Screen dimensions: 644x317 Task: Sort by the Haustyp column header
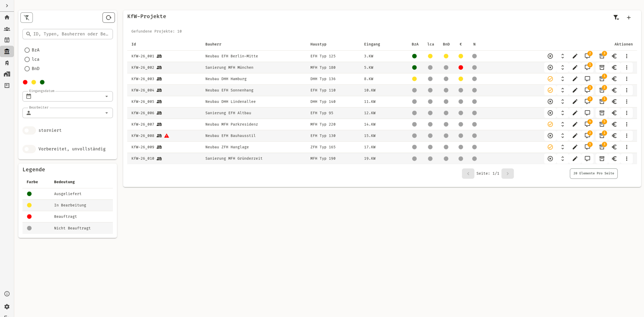(x=318, y=44)
